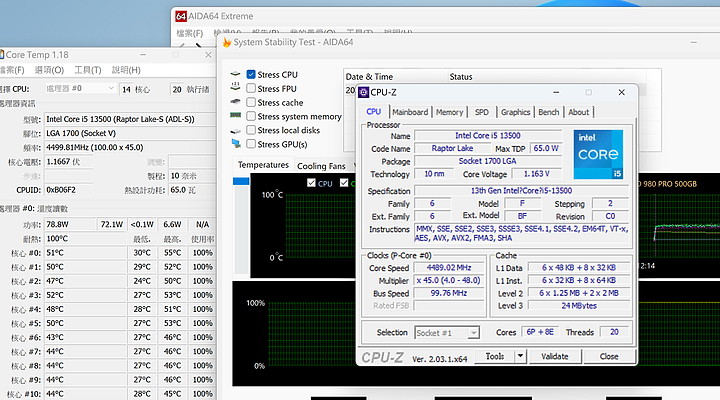Click the CPU chip icon beside Stress CPU

point(236,74)
